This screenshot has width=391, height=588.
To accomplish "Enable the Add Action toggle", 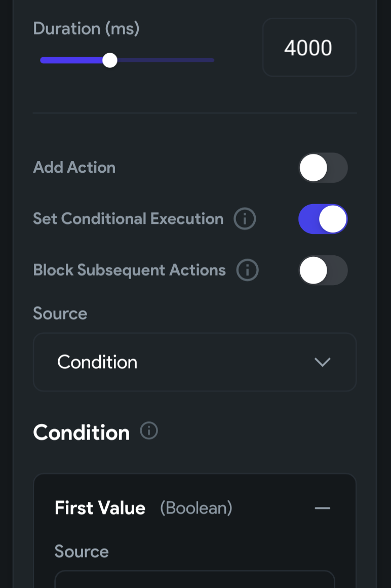I will 323,168.
